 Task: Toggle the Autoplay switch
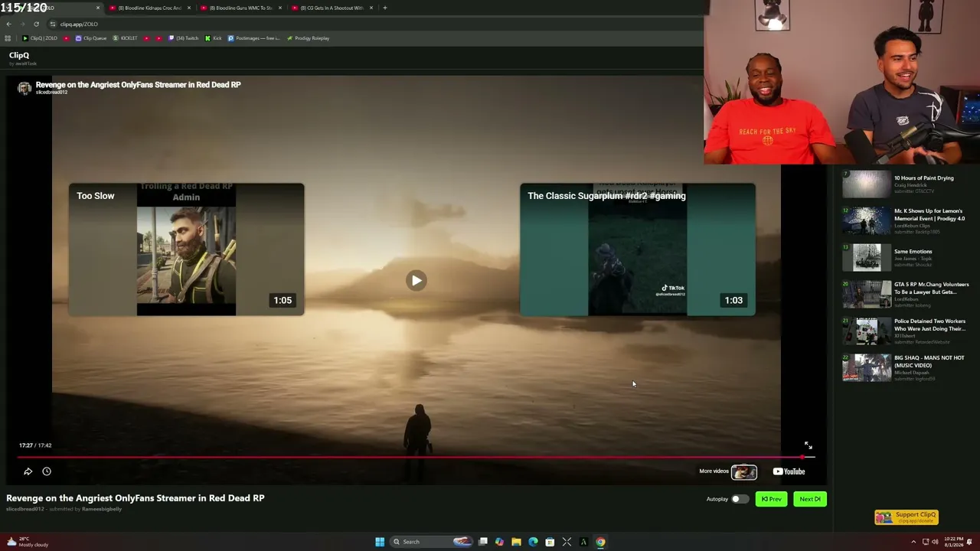click(739, 499)
